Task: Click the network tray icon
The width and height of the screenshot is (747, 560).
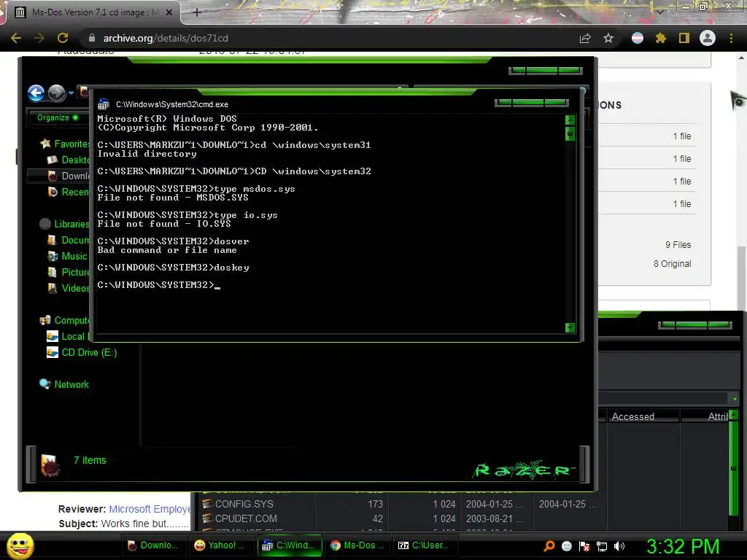Action: click(602, 546)
